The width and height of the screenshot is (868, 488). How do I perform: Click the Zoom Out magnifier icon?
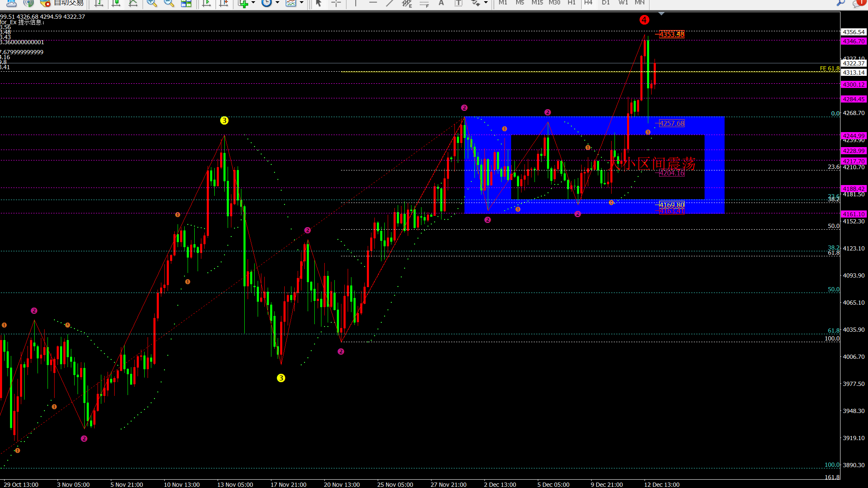tap(169, 3)
